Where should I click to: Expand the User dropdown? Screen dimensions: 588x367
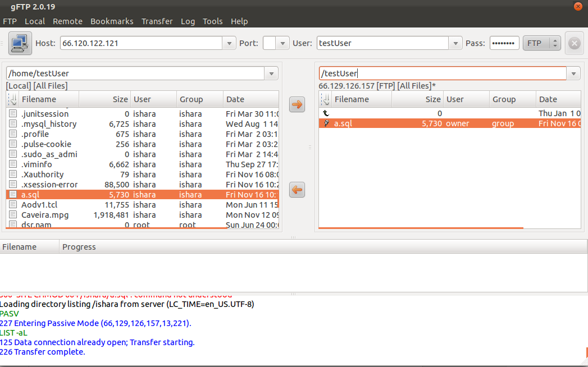455,43
